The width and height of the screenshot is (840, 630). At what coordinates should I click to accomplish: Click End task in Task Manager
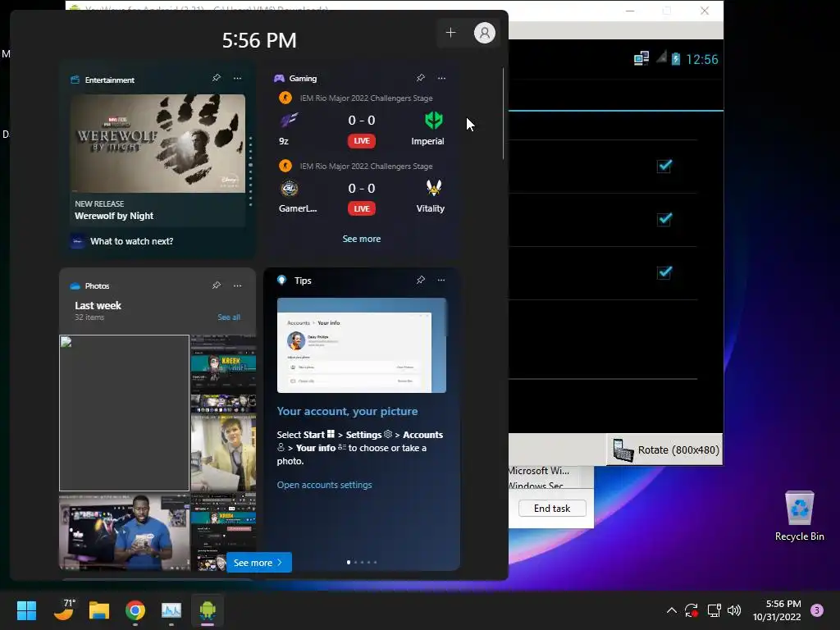(552, 509)
